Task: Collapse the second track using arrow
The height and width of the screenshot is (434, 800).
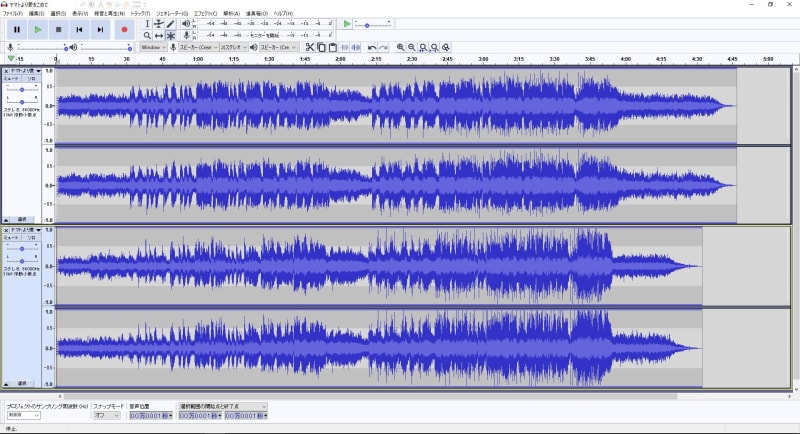Action: coord(6,383)
